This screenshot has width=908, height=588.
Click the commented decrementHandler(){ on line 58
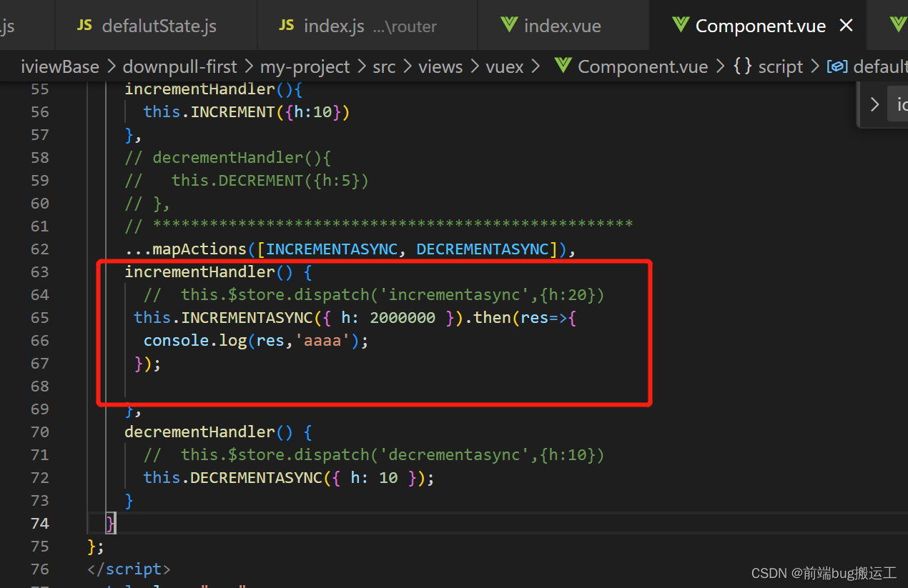(242, 158)
